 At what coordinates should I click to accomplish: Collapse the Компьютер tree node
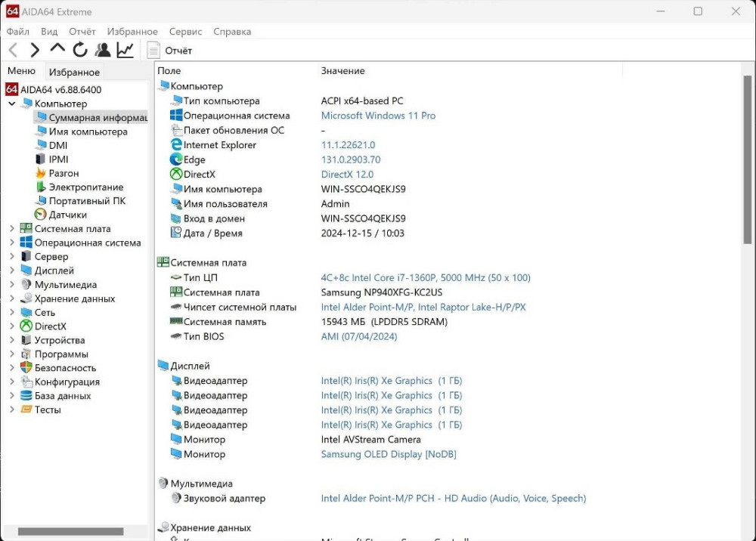click(12, 104)
